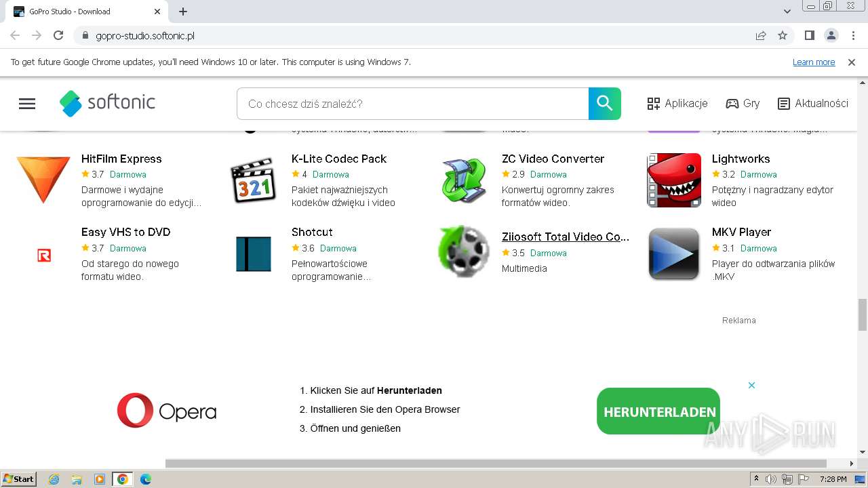
Task: Click the Opera logo in the advertisement
Action: click(167, 411)
